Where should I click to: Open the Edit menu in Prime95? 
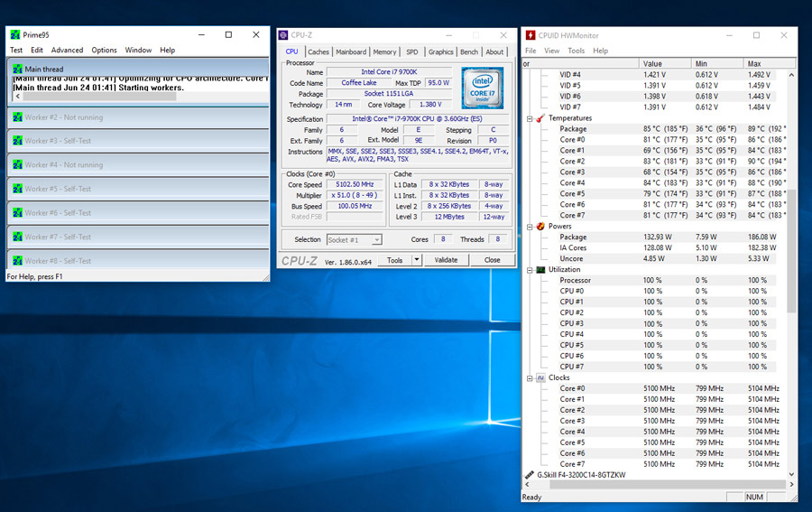[x=37, y=51]
